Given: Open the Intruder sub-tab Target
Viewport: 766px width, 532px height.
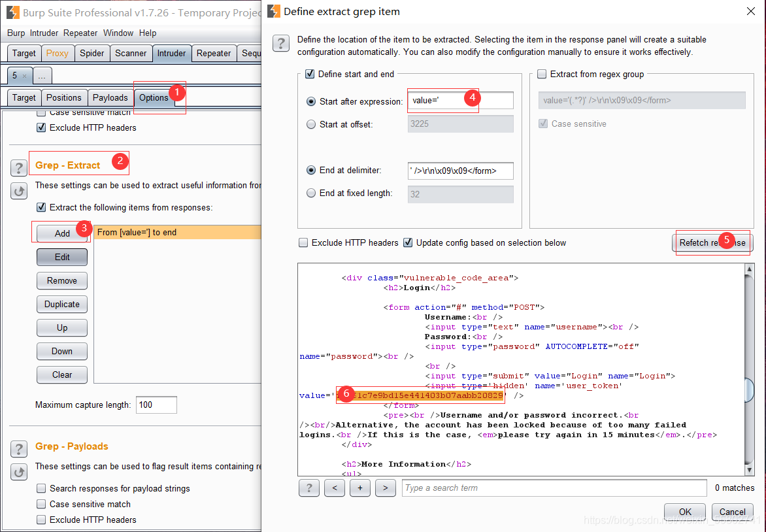Looking at the screenshot, I should click(24, 97).
